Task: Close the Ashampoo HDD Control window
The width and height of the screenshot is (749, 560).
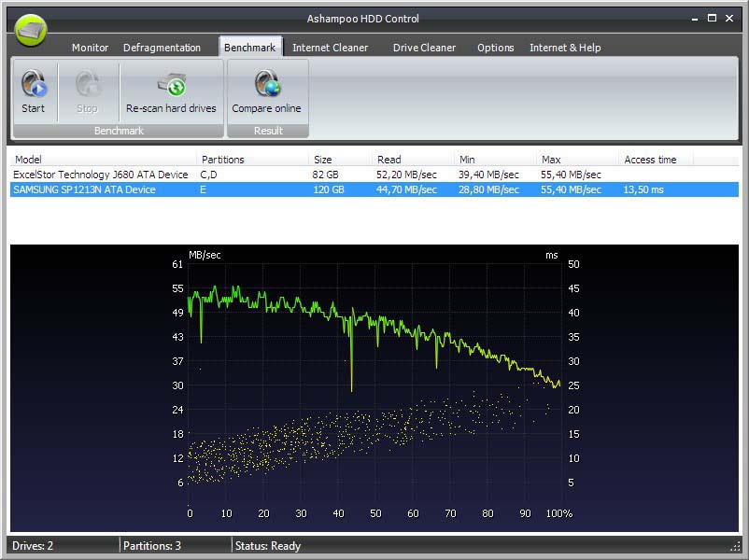Action: coord(729,18)
